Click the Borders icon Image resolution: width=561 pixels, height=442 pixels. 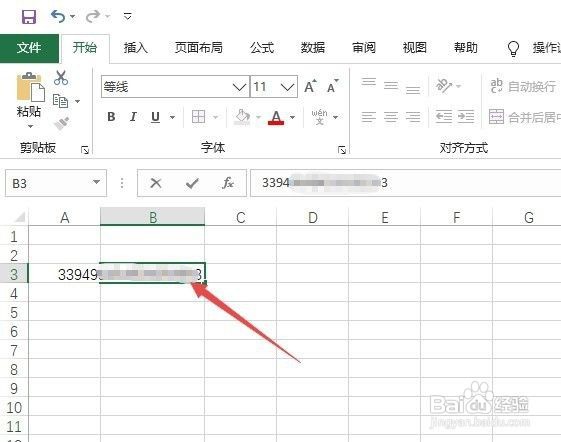click(198, 117)
